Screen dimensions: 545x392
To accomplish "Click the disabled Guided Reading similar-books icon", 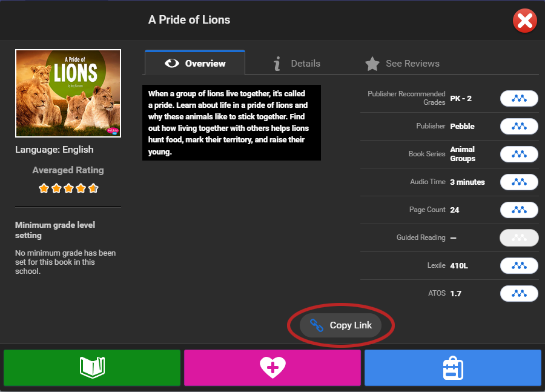I will 519,238.
